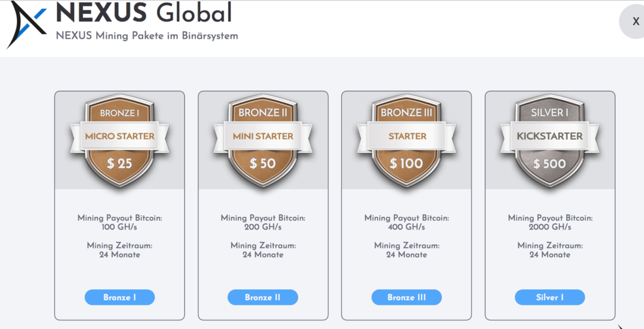Screen dimensions: 644x329
Task: Open the $500 Silver I card details
Action: click(550, 205)
